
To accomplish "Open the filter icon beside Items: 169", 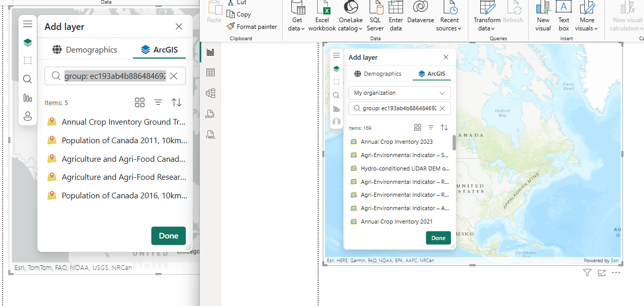I will pyautogui.click(x=431, y=128).
